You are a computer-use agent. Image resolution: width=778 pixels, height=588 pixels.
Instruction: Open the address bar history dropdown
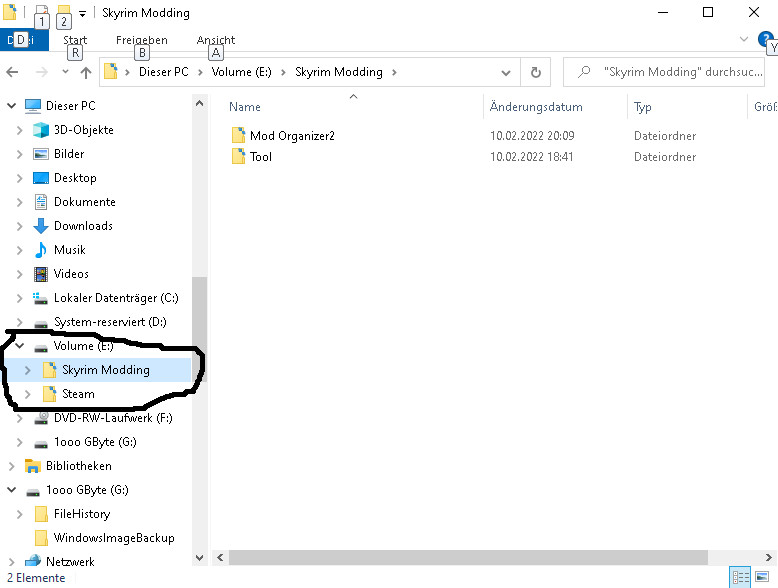point(506,72)
